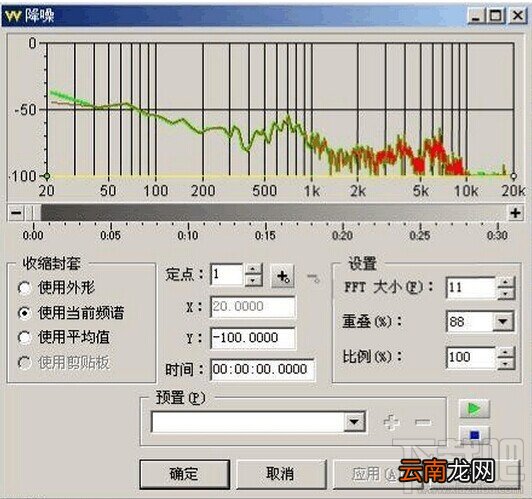Viewport: 532px width, 499px height.
Task: Click the 确定 button
Action: (185, 474)
